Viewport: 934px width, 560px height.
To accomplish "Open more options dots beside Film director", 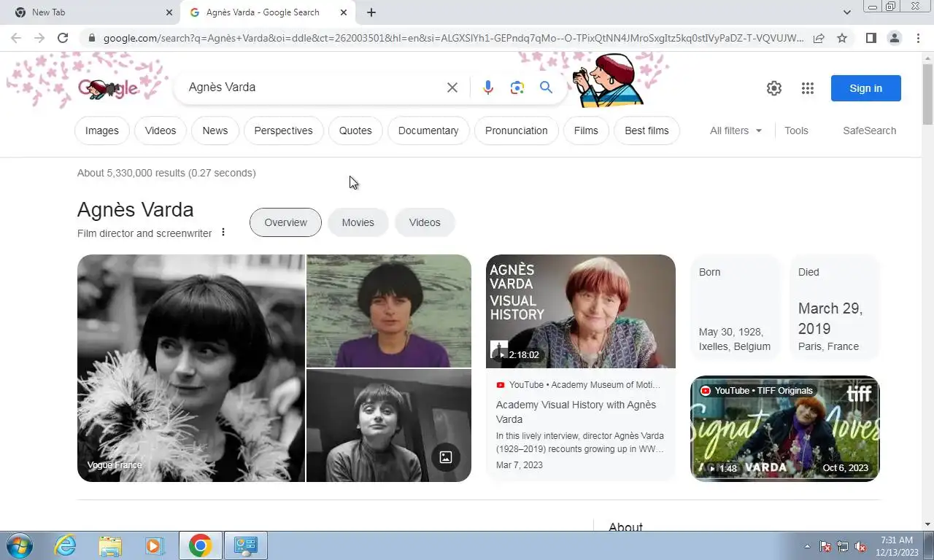I will pos(223,233).
